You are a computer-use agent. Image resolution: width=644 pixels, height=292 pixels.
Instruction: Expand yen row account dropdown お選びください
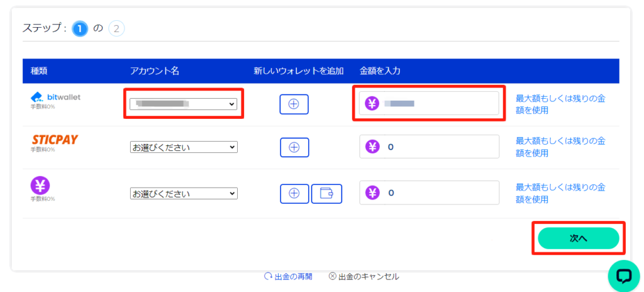[x=184, y=193]
